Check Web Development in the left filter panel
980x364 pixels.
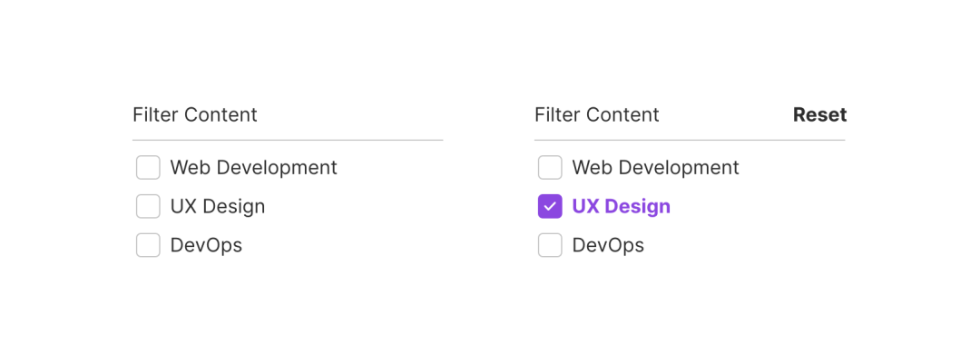(x=148, y=168)
